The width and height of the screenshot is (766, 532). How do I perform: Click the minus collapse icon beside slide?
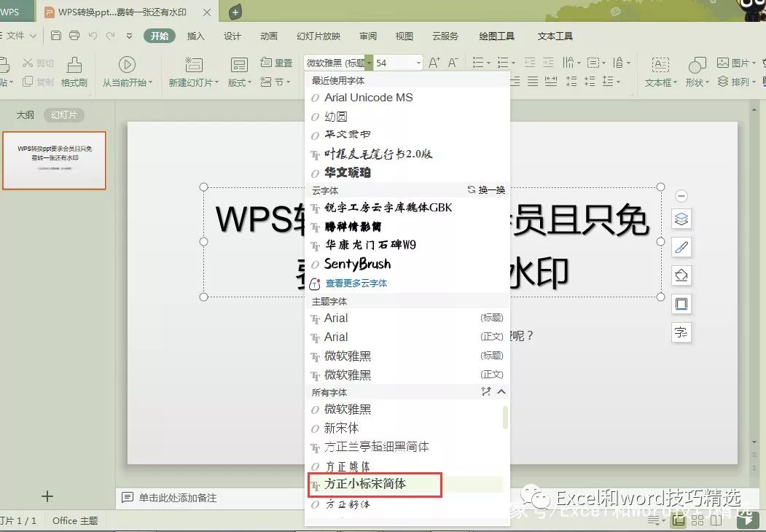681,196
